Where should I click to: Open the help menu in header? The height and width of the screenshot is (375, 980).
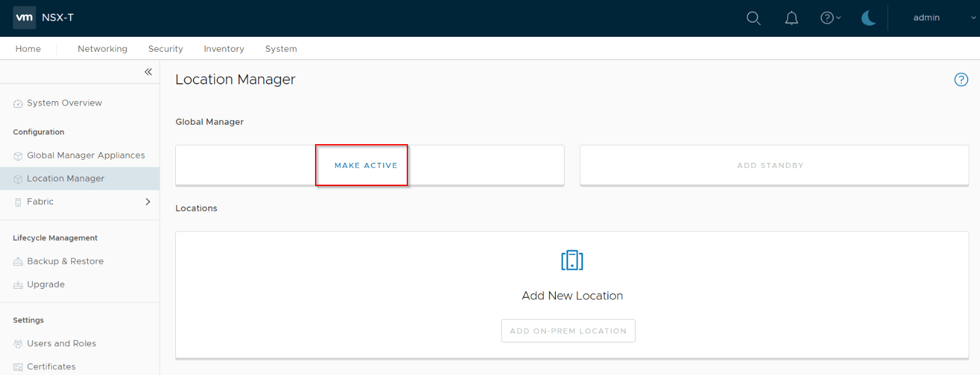[831, 18]
